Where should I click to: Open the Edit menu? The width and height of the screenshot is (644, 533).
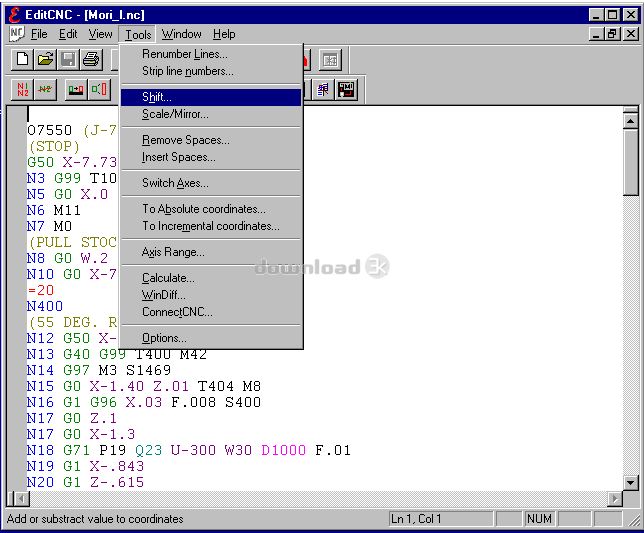(68, 34)
